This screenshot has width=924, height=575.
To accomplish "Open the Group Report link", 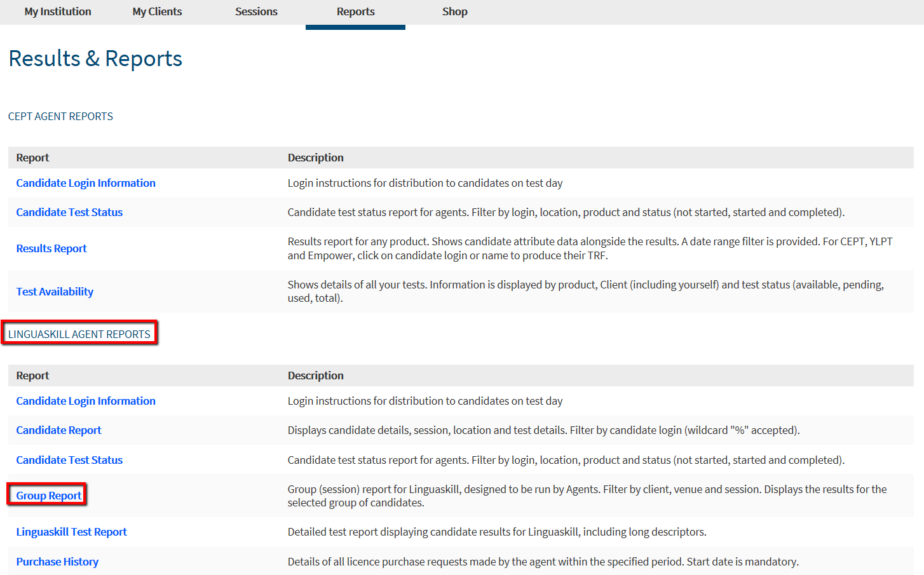I will [49, 496].
